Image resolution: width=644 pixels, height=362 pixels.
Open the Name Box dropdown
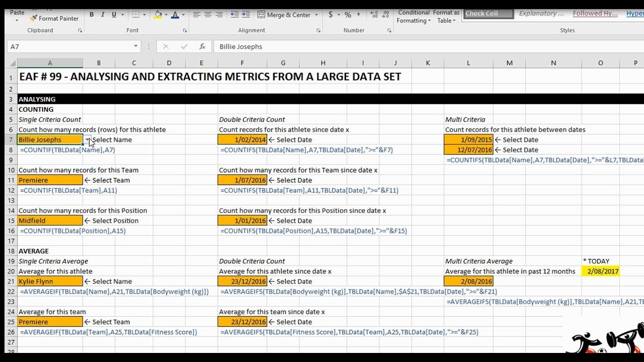click(136, 46)
